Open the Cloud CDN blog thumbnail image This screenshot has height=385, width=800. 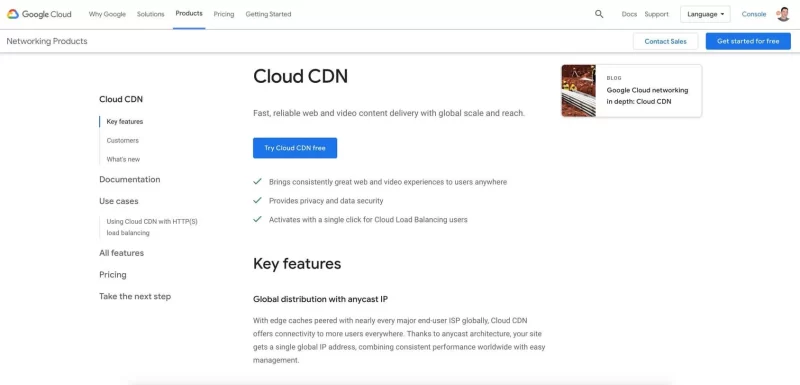click(x=579, y=91)
